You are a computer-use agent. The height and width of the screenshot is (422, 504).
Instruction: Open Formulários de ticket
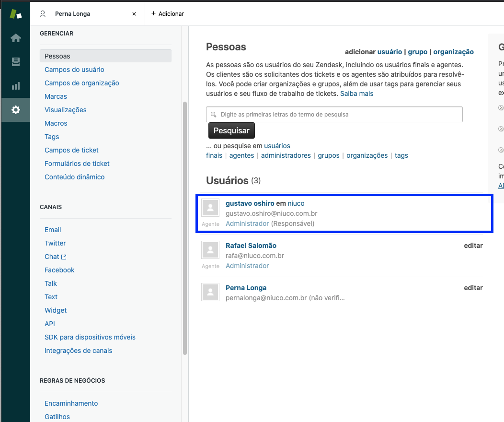click(77, 164)
